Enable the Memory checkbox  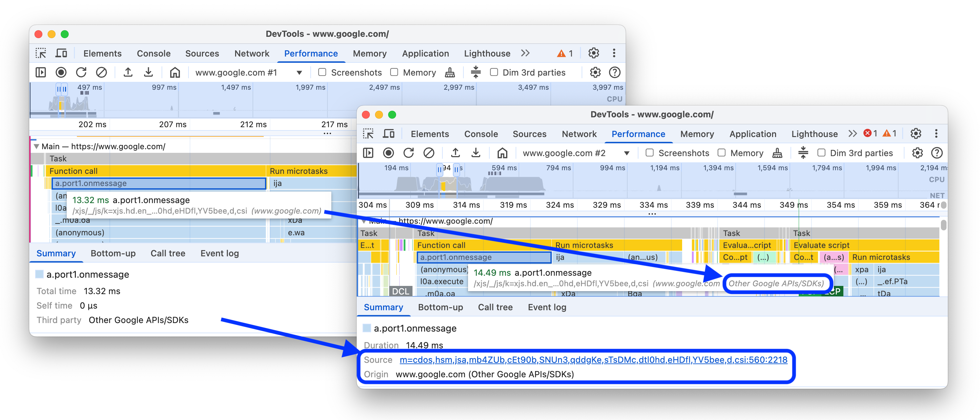394,72
